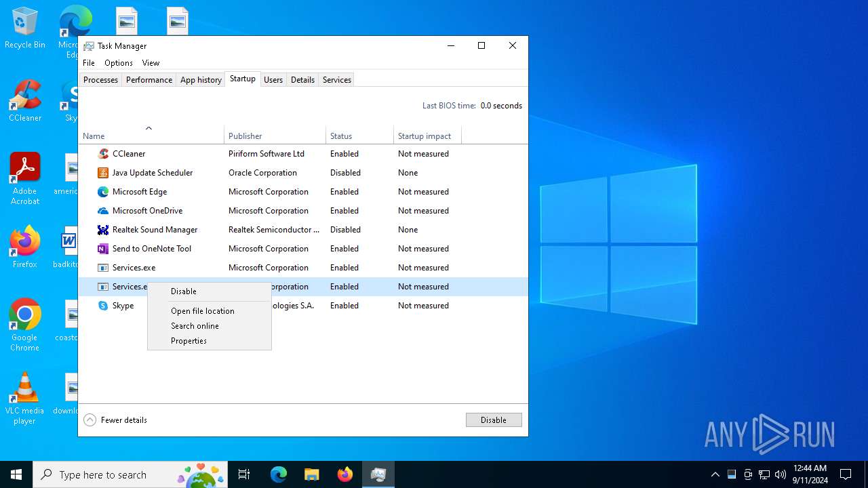
Task: Switch to the Performance tab
Action: 149,80
